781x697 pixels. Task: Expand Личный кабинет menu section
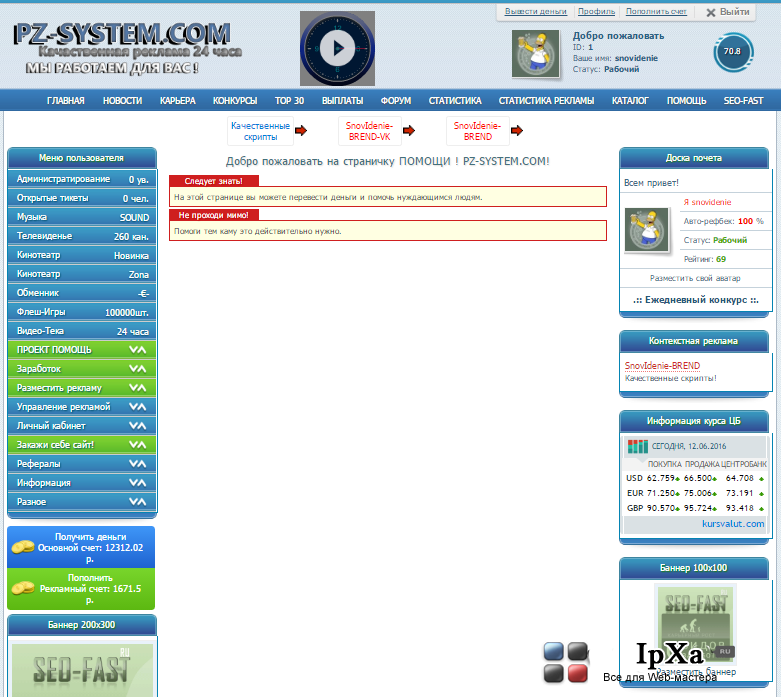pos(82,425)
